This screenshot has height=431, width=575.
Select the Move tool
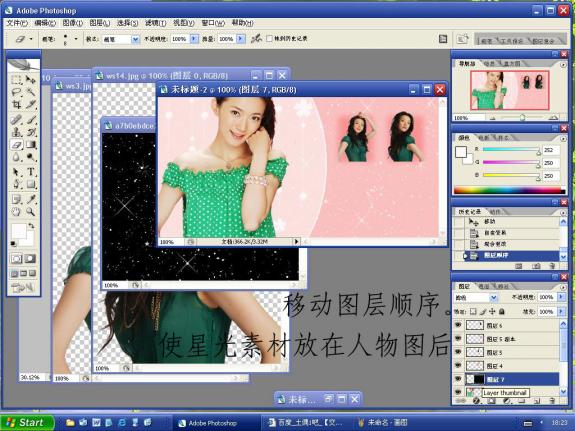31,80
